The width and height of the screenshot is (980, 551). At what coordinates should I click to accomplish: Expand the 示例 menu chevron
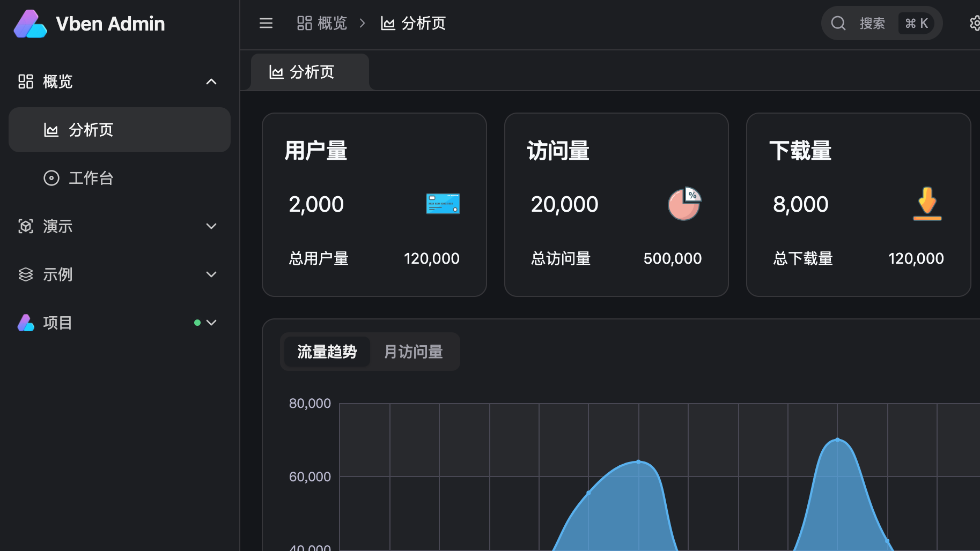[x=211, y=274]
